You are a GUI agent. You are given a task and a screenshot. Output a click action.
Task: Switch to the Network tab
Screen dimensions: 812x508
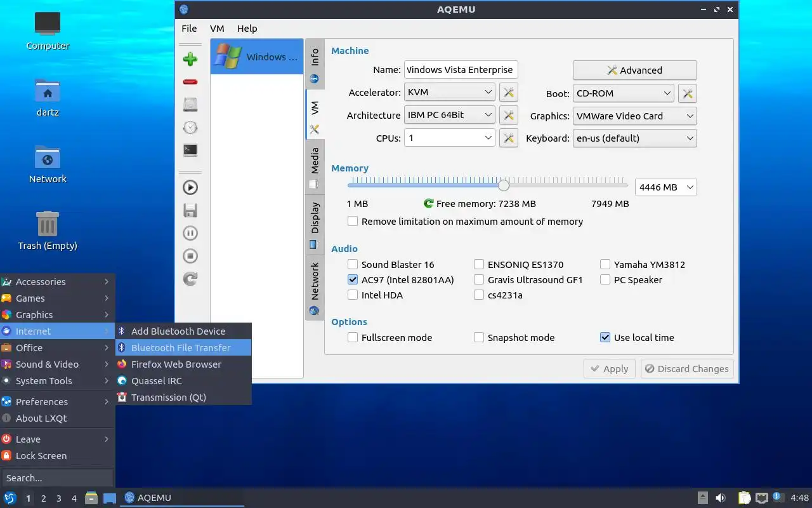pos(315,287)
